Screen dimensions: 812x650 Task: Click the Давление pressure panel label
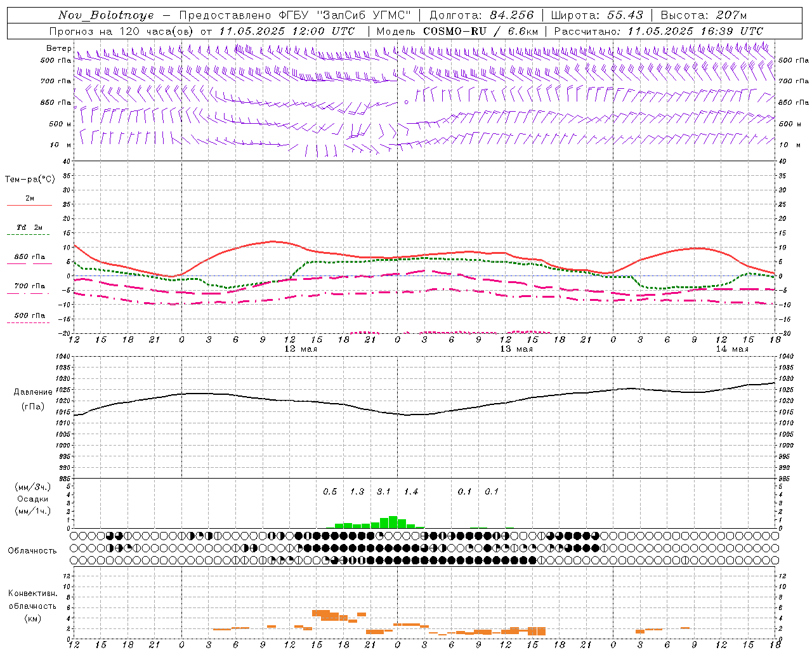coord(33,392)
